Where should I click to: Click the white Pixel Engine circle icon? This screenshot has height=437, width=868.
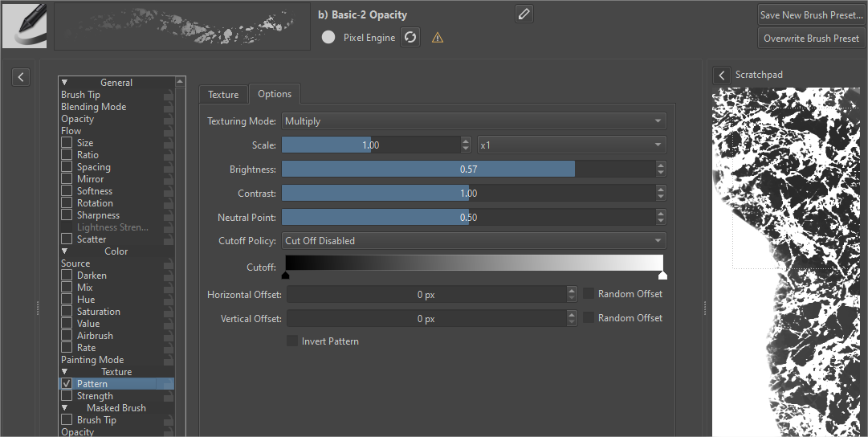(x=328, y=37)
